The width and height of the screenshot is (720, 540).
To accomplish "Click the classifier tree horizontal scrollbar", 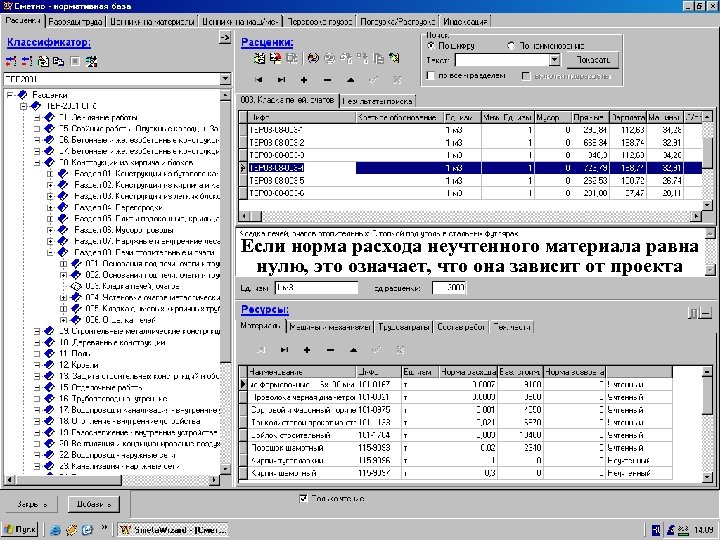I will [111, 480].
